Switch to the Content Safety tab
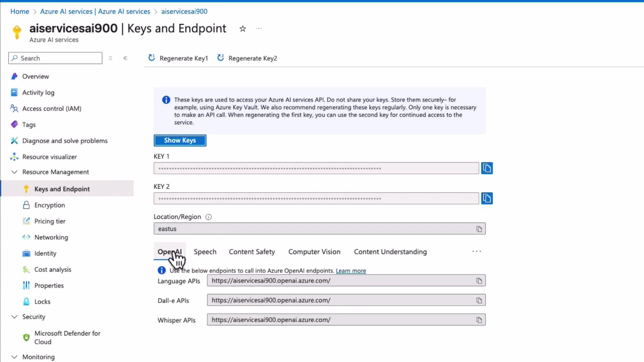 point(252,252)
